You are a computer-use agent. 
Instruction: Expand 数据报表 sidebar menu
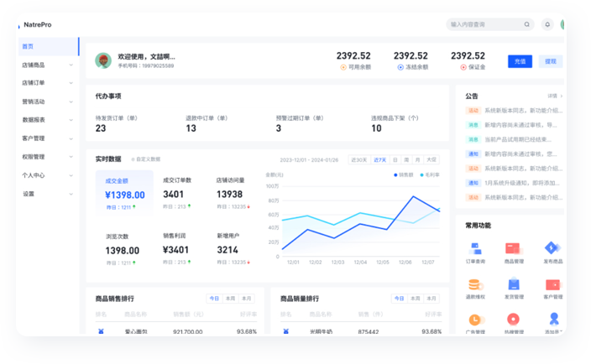(47, 120)
